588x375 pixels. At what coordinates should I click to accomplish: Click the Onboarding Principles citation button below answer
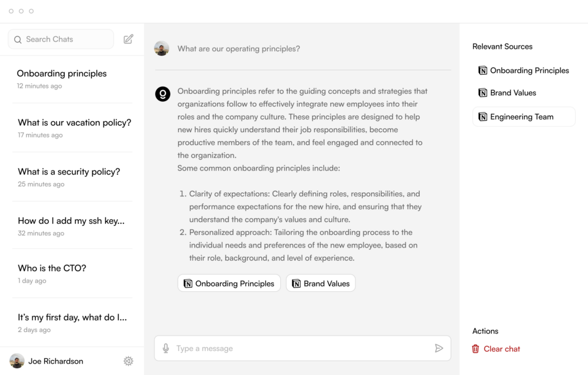(x=229, y=283)
